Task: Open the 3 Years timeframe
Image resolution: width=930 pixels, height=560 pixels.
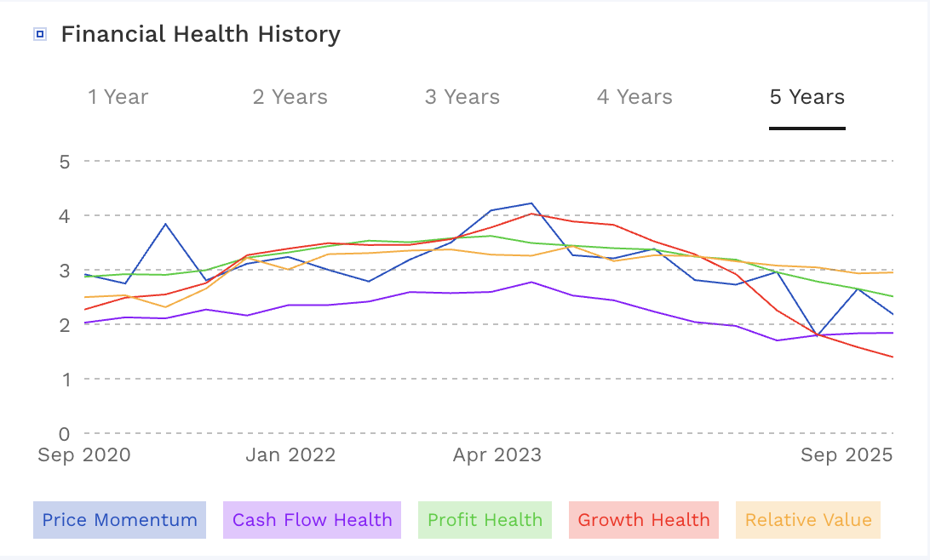Action: click(x=462, y=97)
